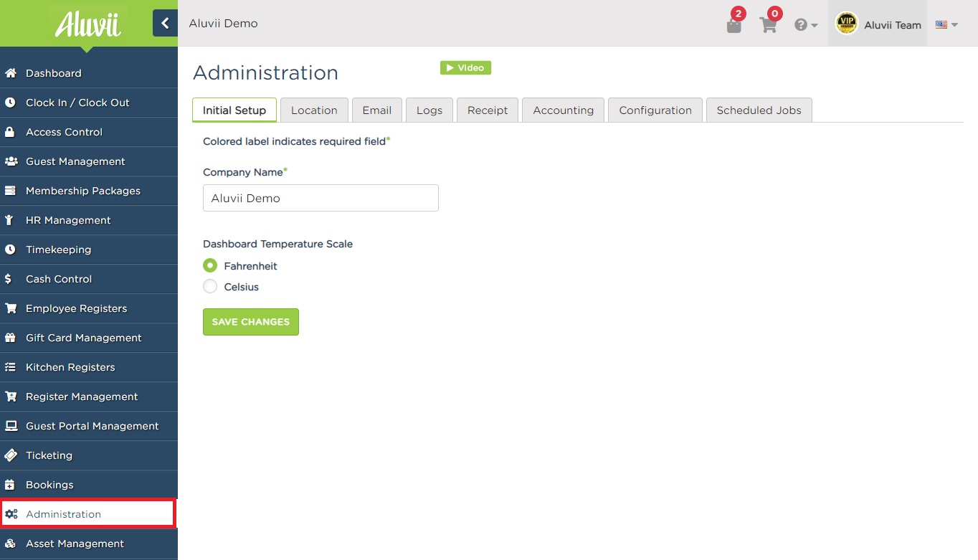Switch to the Receipt tab
The image size is (978, 560).
(x=488, y=110)
